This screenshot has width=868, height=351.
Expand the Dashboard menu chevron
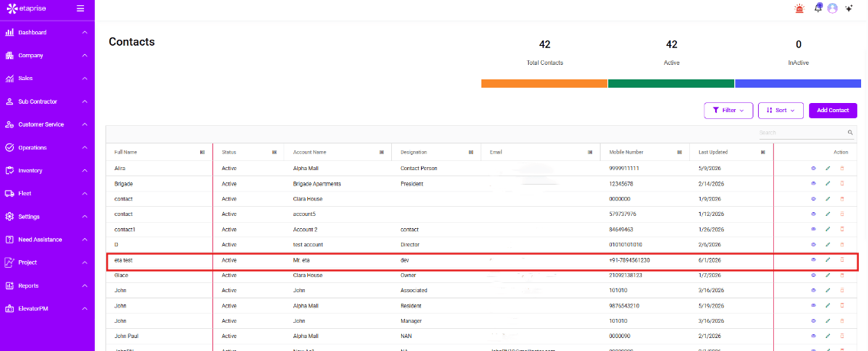(85, 33)
